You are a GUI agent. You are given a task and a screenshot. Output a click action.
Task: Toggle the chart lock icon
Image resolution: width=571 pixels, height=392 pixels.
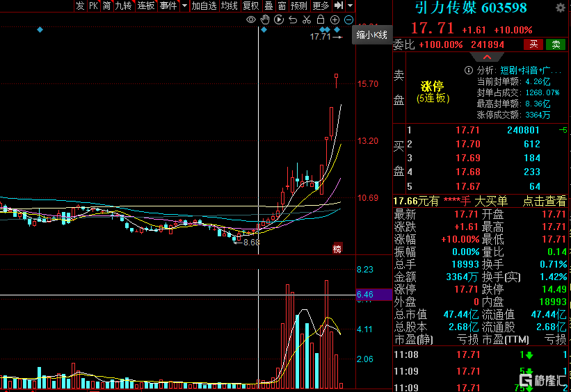point(321,19)
